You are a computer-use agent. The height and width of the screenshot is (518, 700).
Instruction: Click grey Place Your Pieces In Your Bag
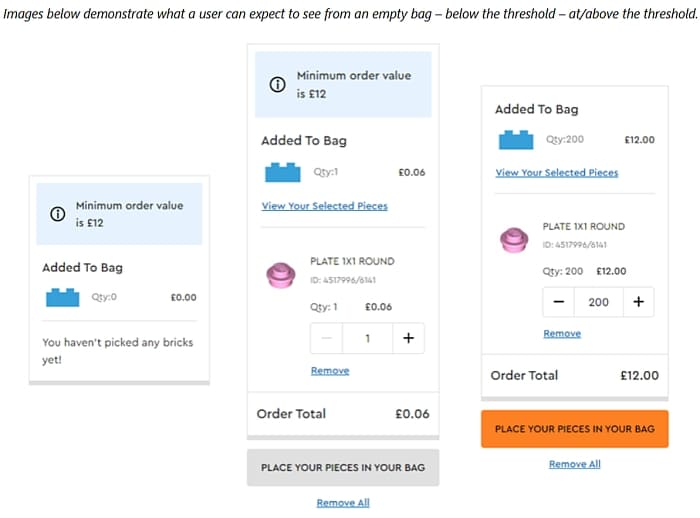(x=343, y=468)
